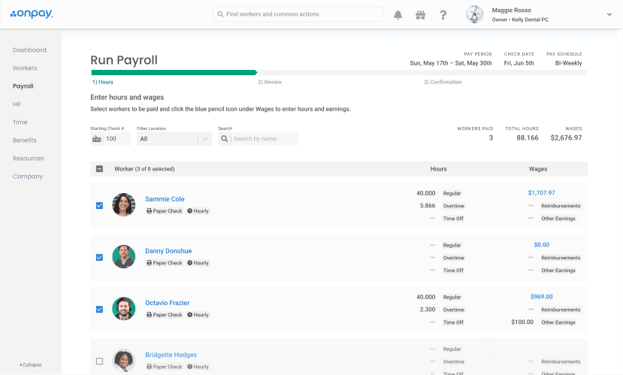
Task: Open Payroll in the sidebar
Action: 23,86
